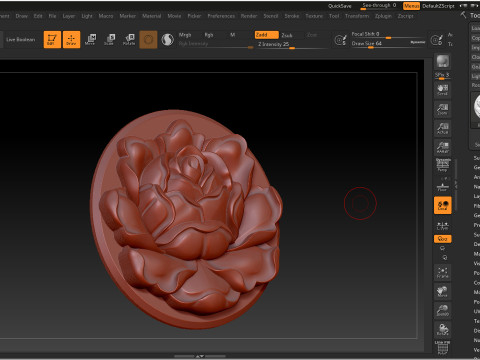This screenshot has width=480, height=360.
Task: Enable the Mrgb color mode
Action: click(185, 35)
